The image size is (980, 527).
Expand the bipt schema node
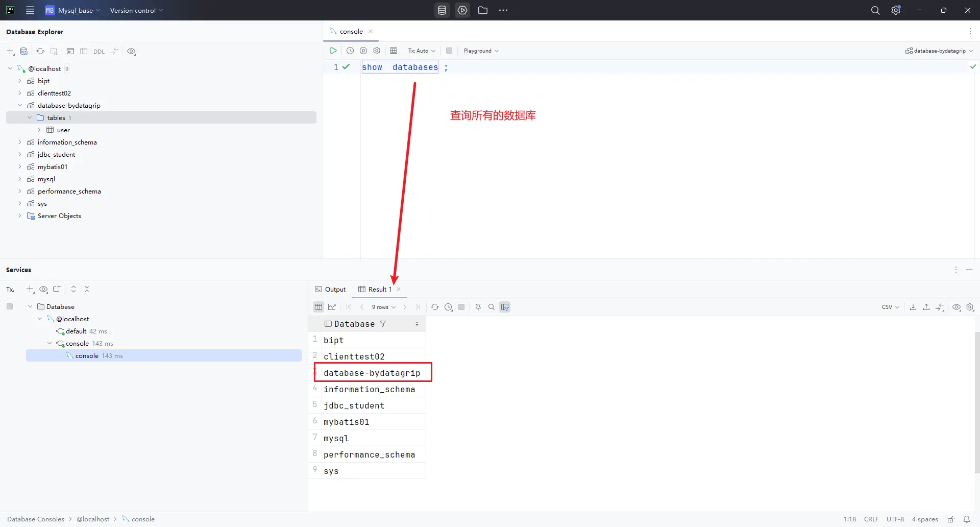(x=20, y=81)
